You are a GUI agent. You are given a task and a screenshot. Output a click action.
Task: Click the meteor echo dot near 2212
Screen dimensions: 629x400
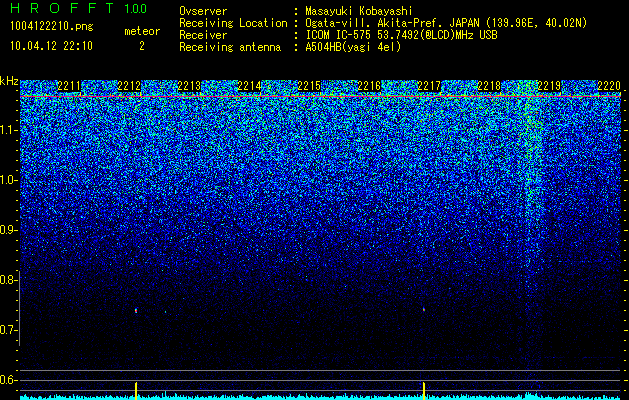(x=136, y=311)
